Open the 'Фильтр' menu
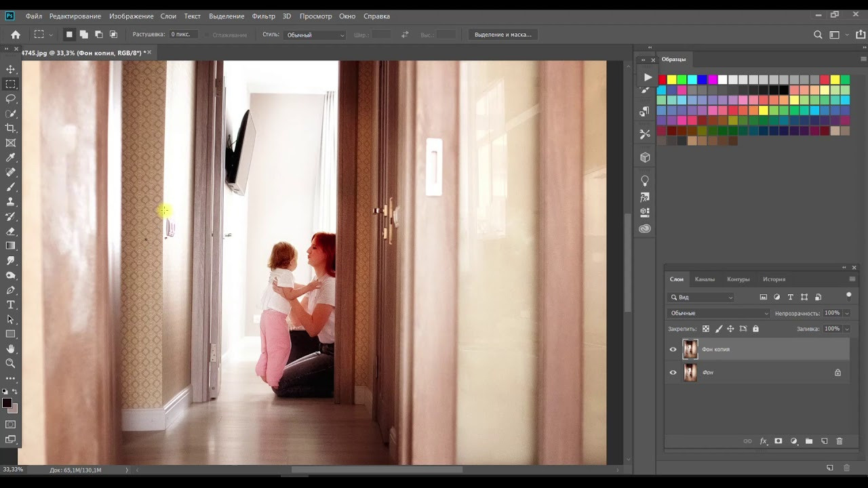Screen dimensions: 868x488 pos(263,16)
